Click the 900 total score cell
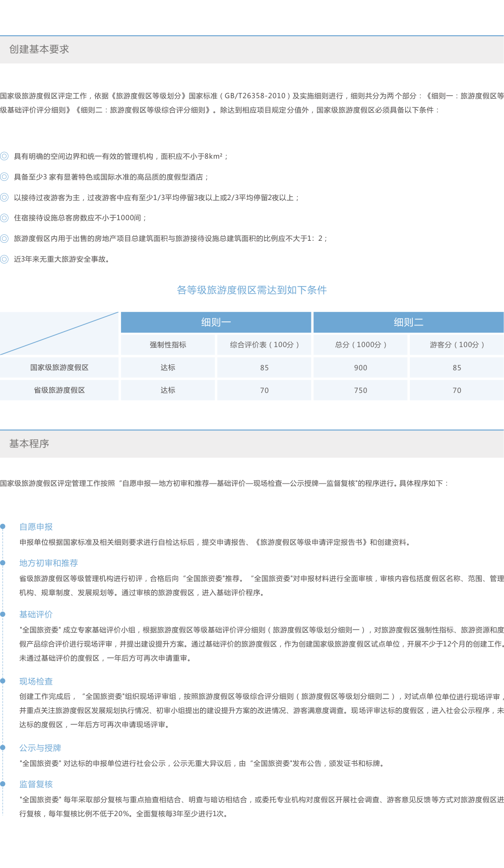The width and height of the screenshot is (504, 868). pos(360,367)
